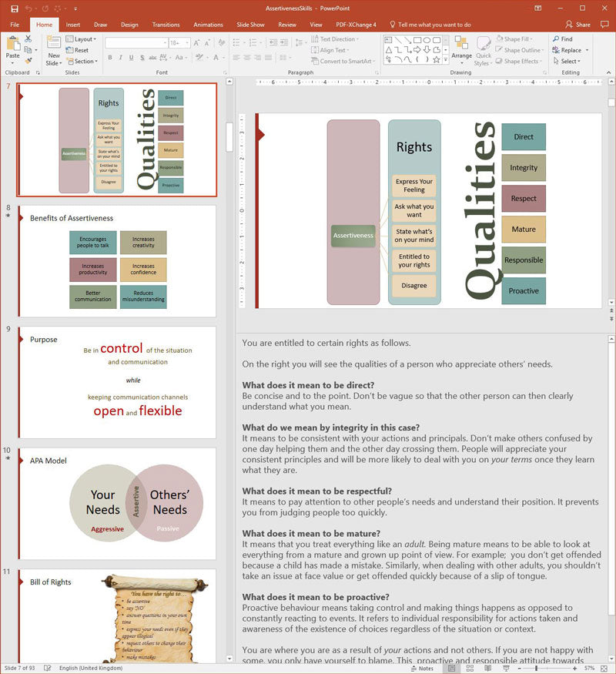Click the text Shadow S icon
616x674 pixels.
coord(142,57)
